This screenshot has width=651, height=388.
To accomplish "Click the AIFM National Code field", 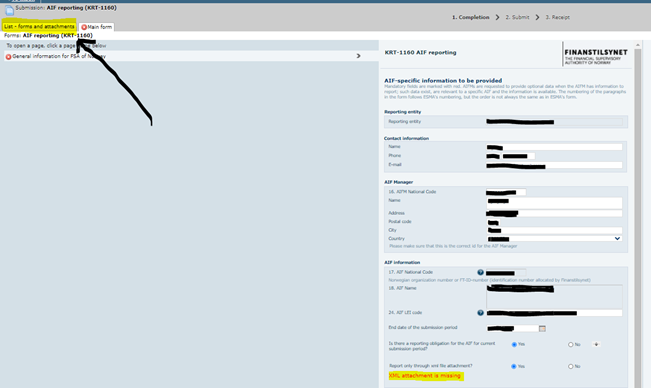I will (x=506, y=192).
